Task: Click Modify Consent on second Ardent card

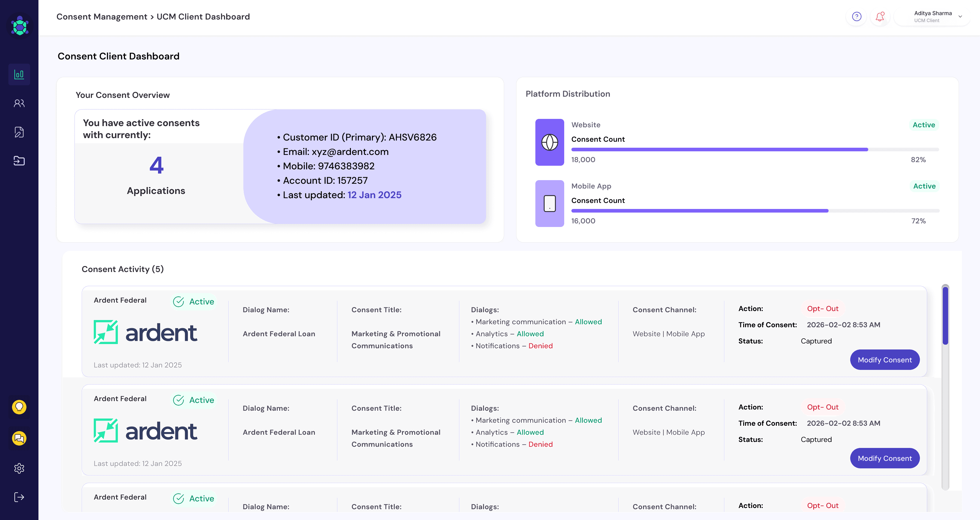Action: click(885, 458)
